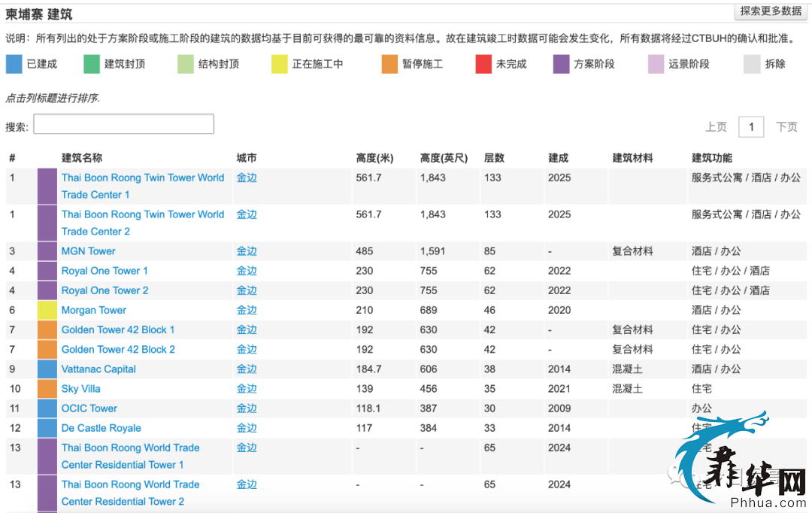This screenshot has height=513, width=812.
Task: Open Thai Boon Roong Residential Tower 2 link
Action: pyautogui.click(x=131, y=493)
